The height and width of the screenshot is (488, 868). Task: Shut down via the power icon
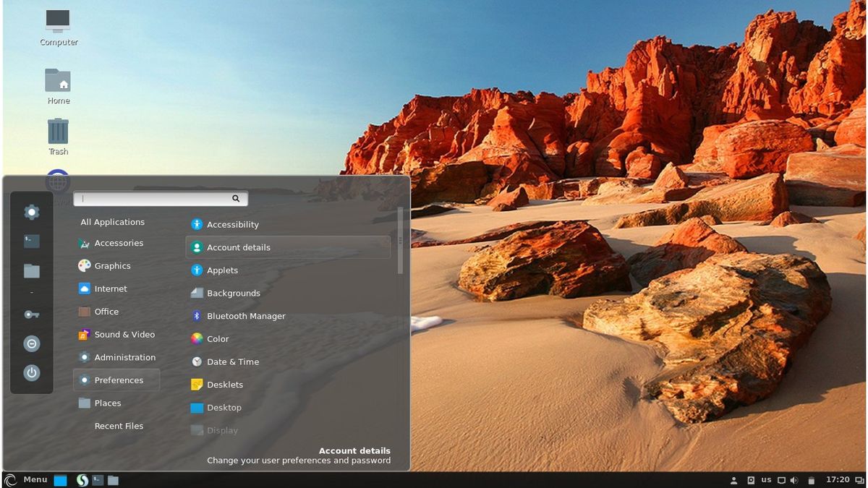coord(31,372)
